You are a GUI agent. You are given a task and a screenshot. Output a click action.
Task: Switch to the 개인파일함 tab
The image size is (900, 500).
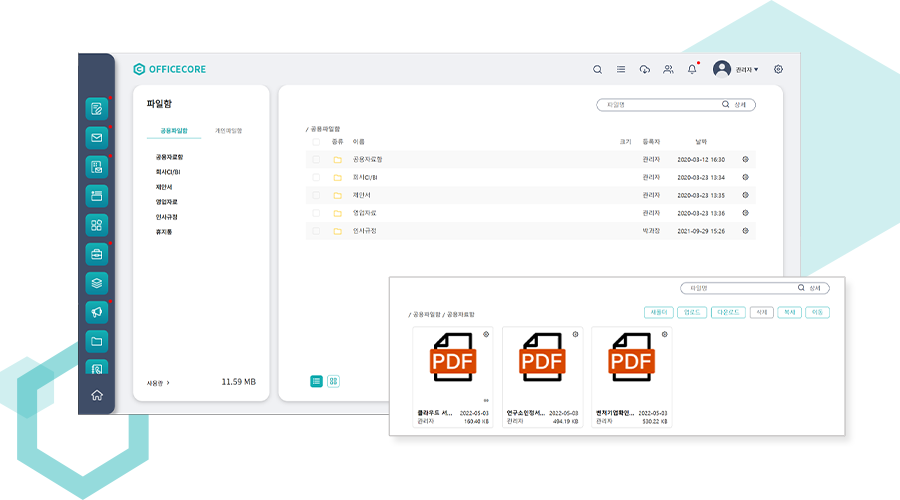[x=229, y=130]
